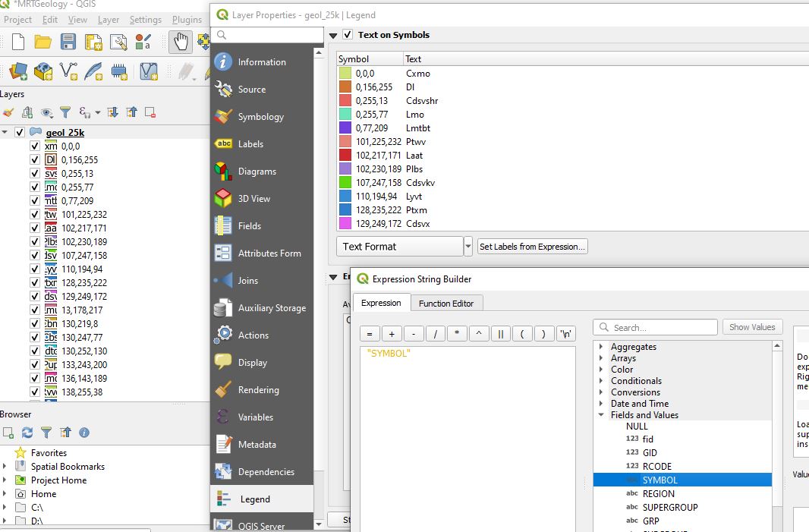Expand the Conditionals function group
This screenshot has width=809, height=532.
600,380
